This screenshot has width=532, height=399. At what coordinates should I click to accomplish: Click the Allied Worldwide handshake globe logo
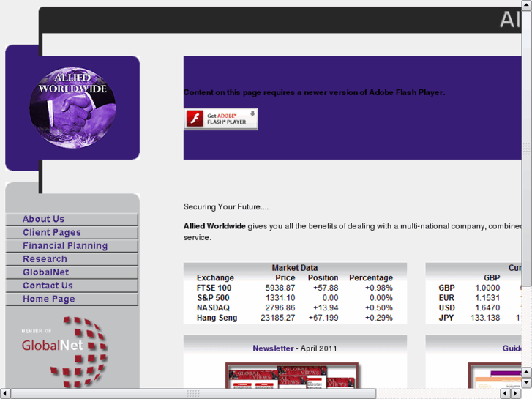[72, 108]
